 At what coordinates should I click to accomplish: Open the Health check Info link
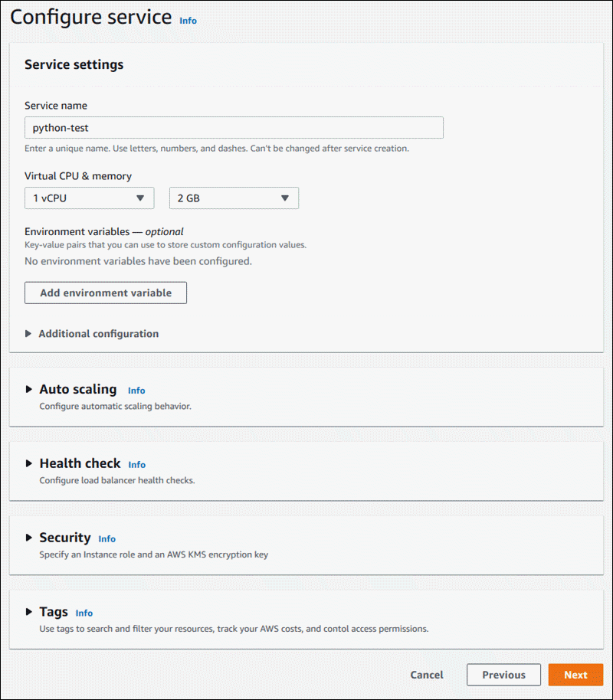136,465
